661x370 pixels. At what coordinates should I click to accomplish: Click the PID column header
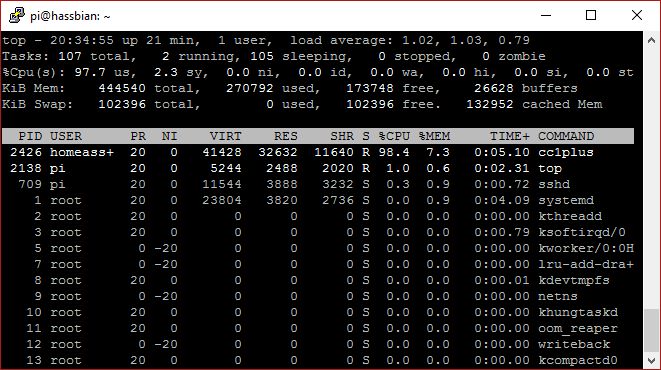click(30, 136)
